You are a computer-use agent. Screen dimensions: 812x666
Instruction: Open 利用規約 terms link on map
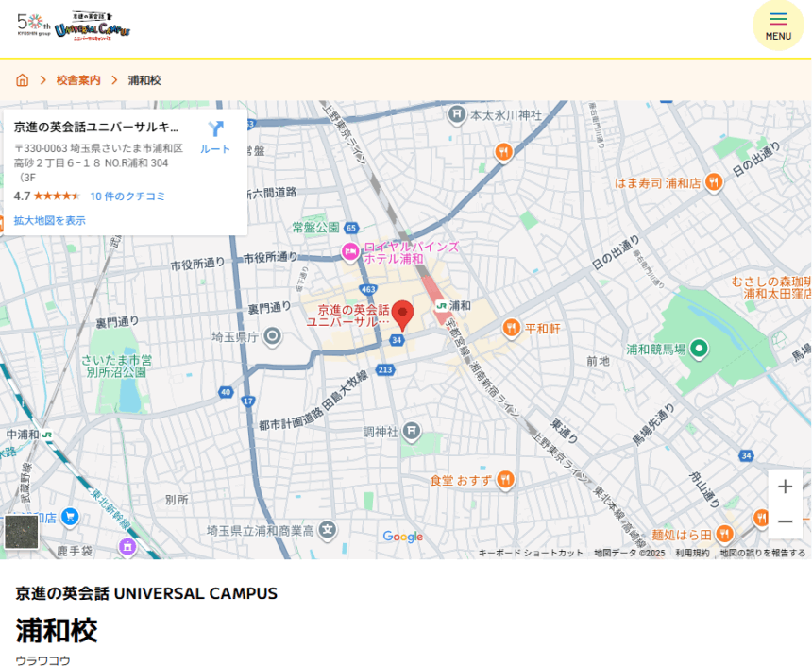pyautogui.click(x=692, y=553)
